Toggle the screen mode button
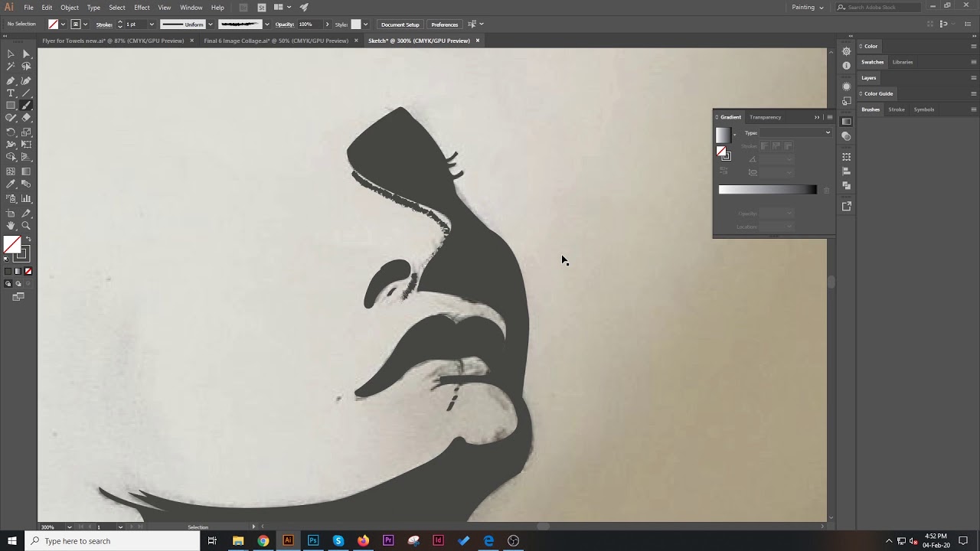 (x=18, y=296)
